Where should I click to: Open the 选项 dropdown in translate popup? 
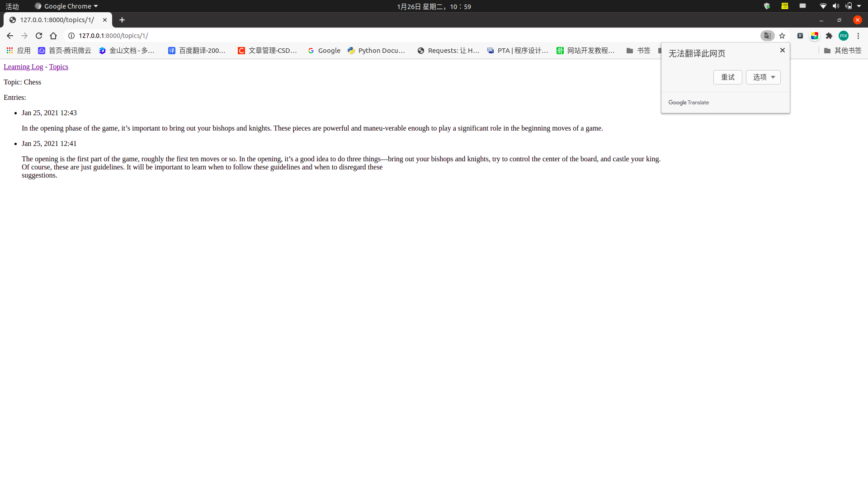[763, 77]
